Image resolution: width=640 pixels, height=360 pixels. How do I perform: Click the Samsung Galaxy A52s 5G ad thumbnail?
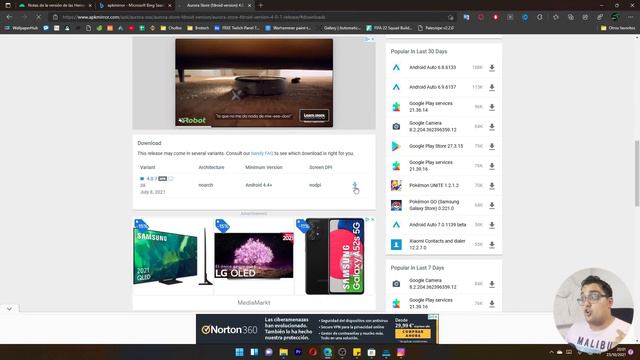coord(335,256)
